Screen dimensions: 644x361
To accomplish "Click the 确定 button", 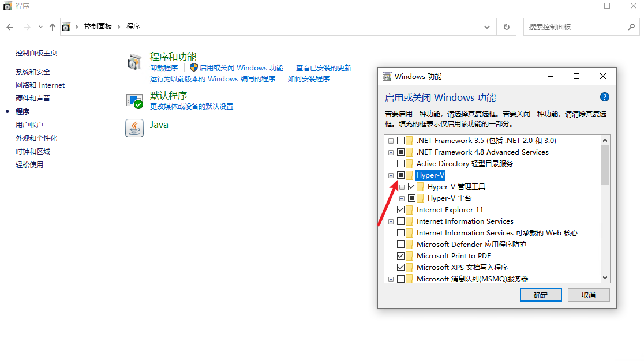I will coord(541,295).
